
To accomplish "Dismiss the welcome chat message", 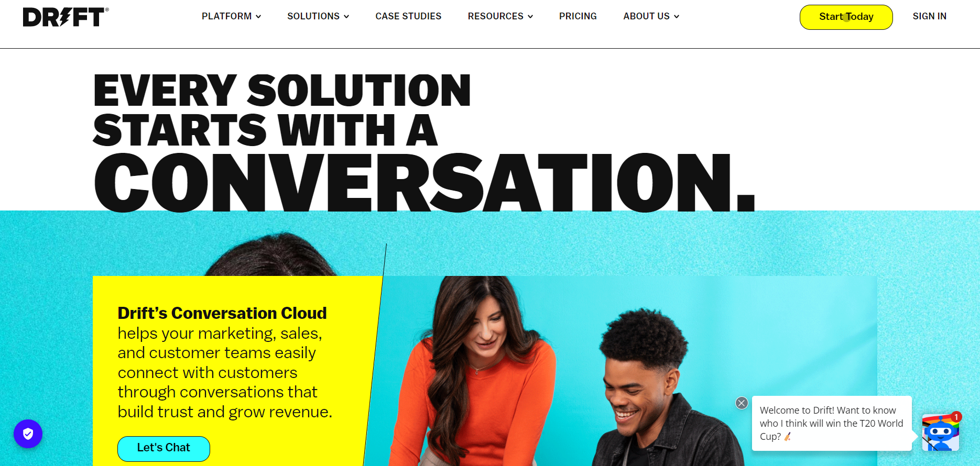I will pyautogui.click(x=742, y=403).
